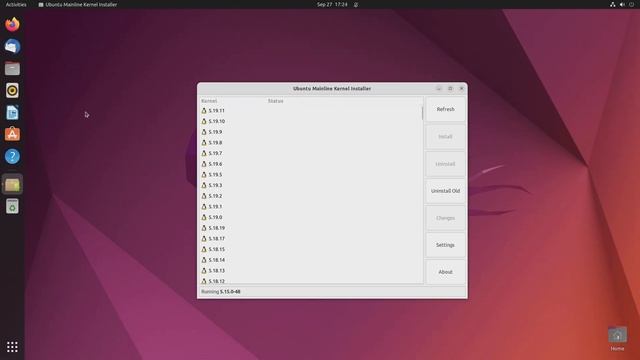The width and height of the screenshot is (640, 360).
Task: Select the kernel row labeled 5.19.0
Action: click(x=311, y=217)
